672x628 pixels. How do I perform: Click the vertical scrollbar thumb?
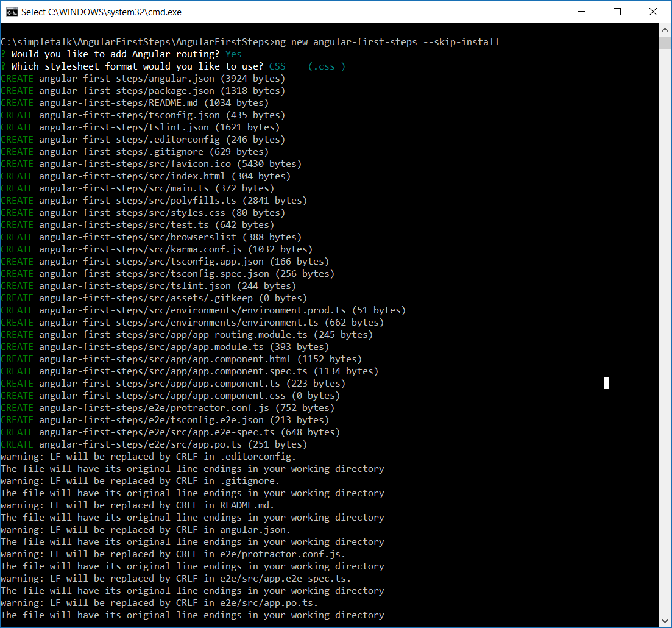(x=665, y=43)
